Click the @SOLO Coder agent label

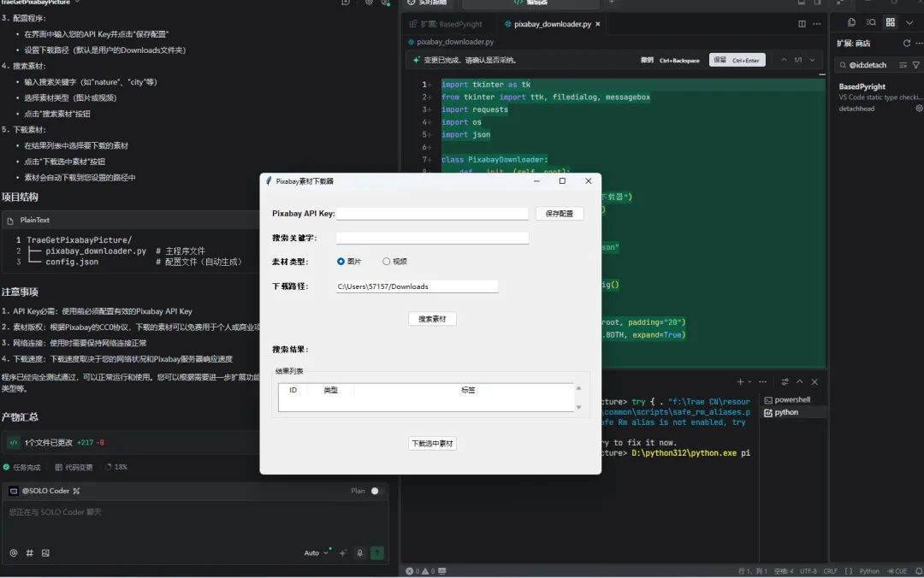(x=44, y=491)
